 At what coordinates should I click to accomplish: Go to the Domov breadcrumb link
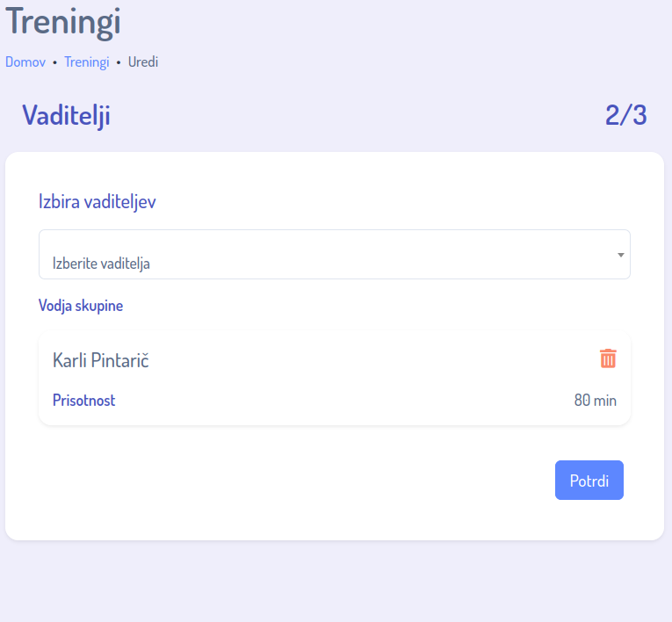pyautogui.click(x=25, y=62)
